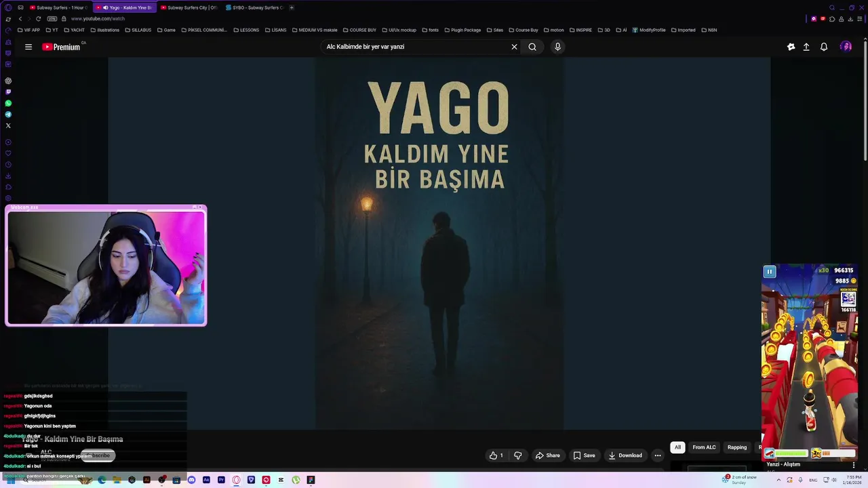Open Figma from the taskbar
868x488 pixels.
311,480
